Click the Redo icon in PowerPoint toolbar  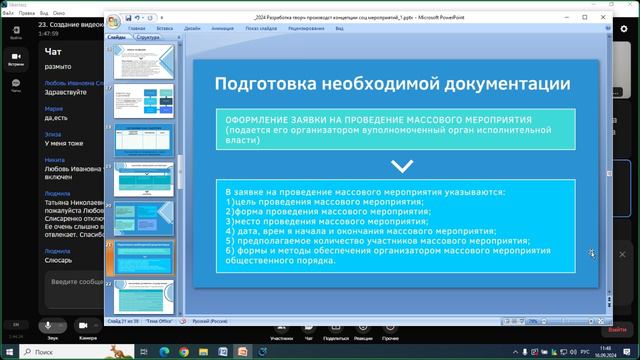(150, 18)
